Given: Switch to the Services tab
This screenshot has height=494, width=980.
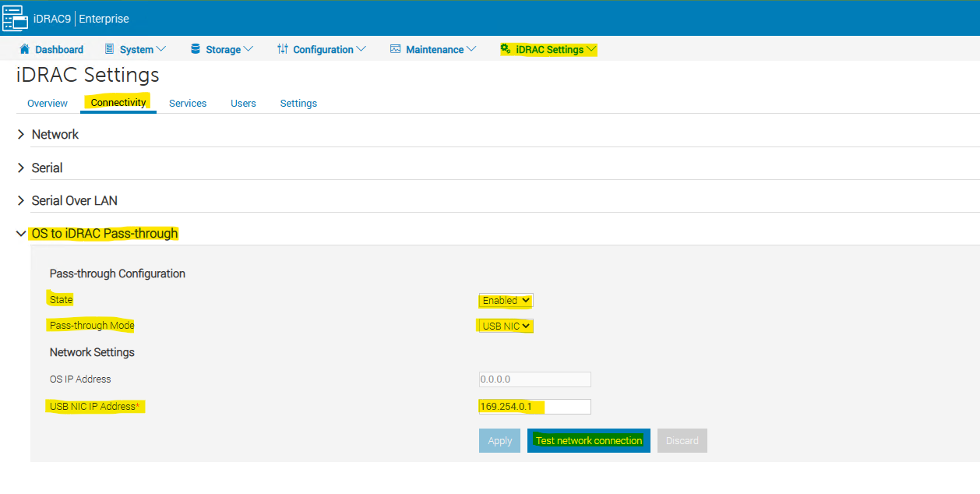Looking at the screenshot, I should 188,103.
